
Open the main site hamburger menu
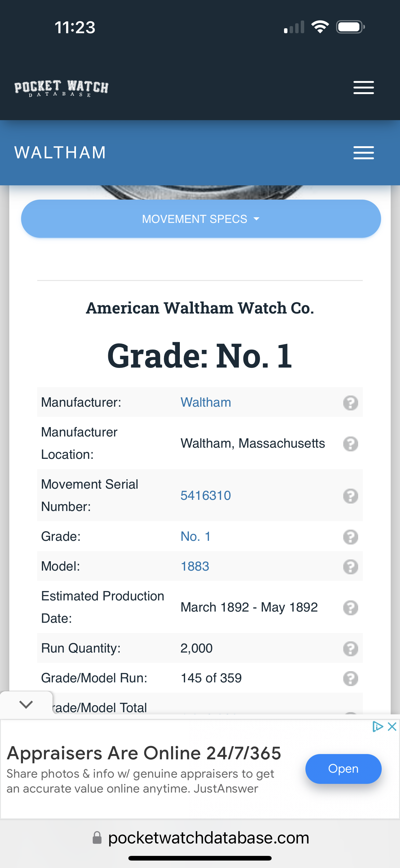point(363,88)
